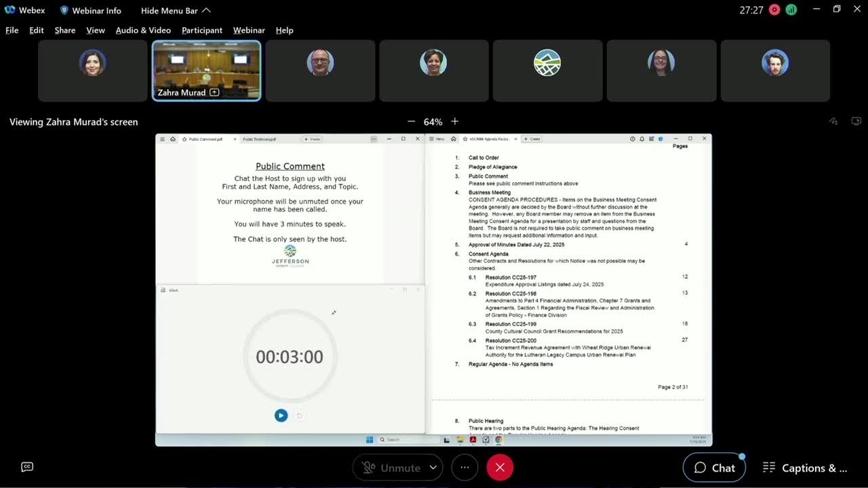Click Create in the agenda packet window
The image size is (868, 488).
532,139
